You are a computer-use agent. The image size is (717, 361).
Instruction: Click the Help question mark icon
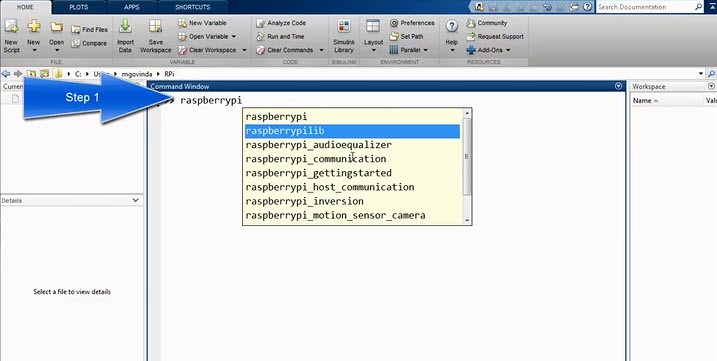[452, 26]
